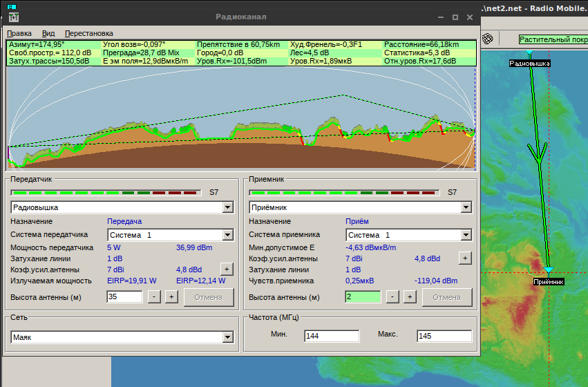Click Преграда=28,7 dB Mix value
This screenshot has width=588, height=387.
point(141,53)
